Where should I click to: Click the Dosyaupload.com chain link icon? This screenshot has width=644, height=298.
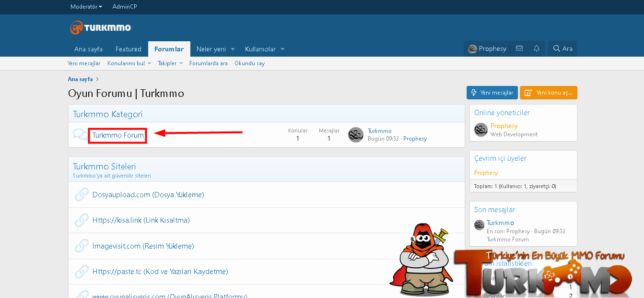81,195
